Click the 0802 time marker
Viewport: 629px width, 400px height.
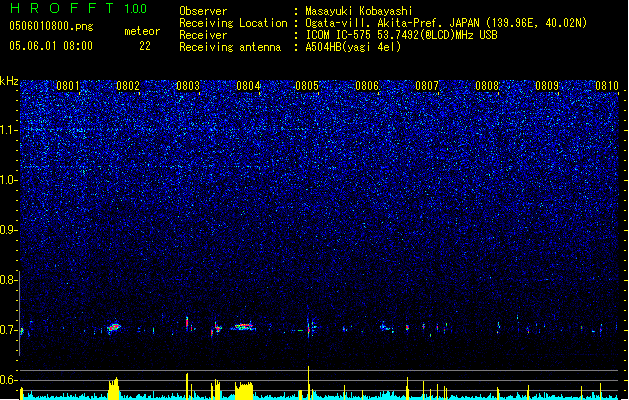pos(128,86)
